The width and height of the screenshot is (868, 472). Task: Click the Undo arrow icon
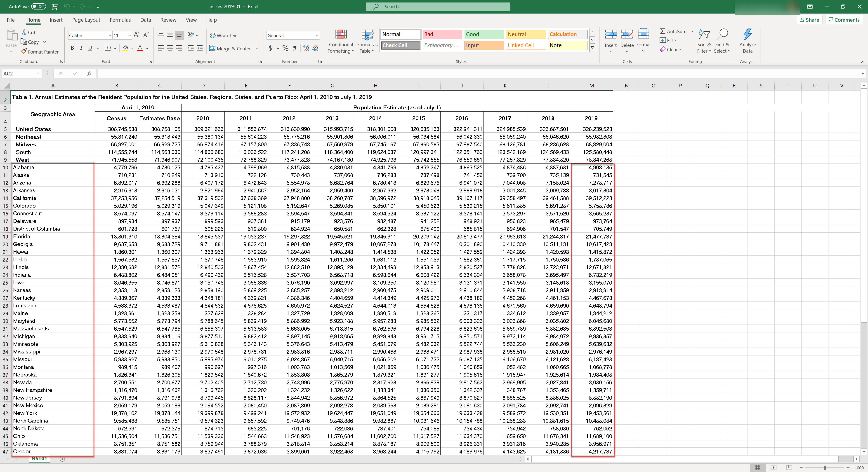coord(67,6)
